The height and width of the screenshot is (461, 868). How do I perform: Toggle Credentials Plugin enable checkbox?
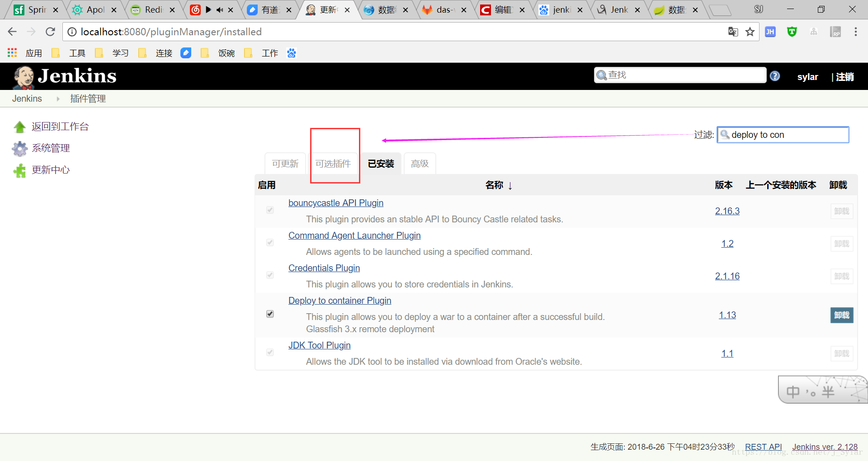coord(270,275)
